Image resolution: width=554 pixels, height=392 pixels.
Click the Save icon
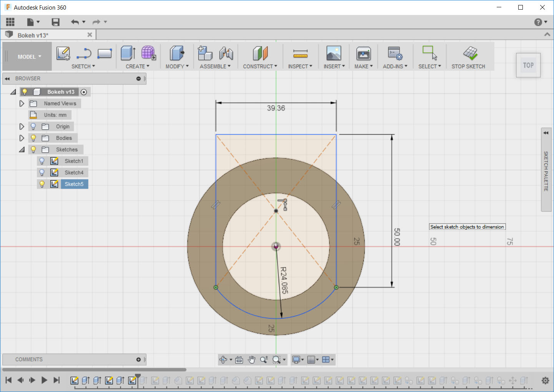pos(56,22)
